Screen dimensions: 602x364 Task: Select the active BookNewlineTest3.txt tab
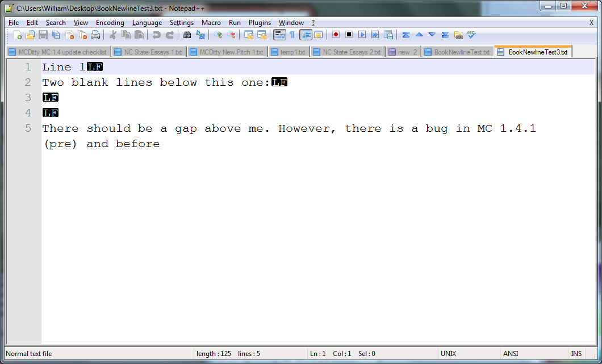coord(533,52)
